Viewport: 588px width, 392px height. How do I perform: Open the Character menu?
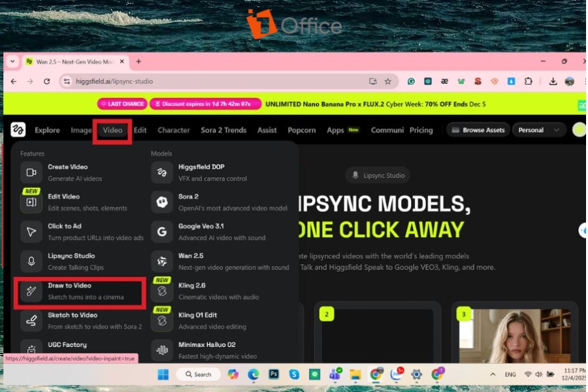174,130
